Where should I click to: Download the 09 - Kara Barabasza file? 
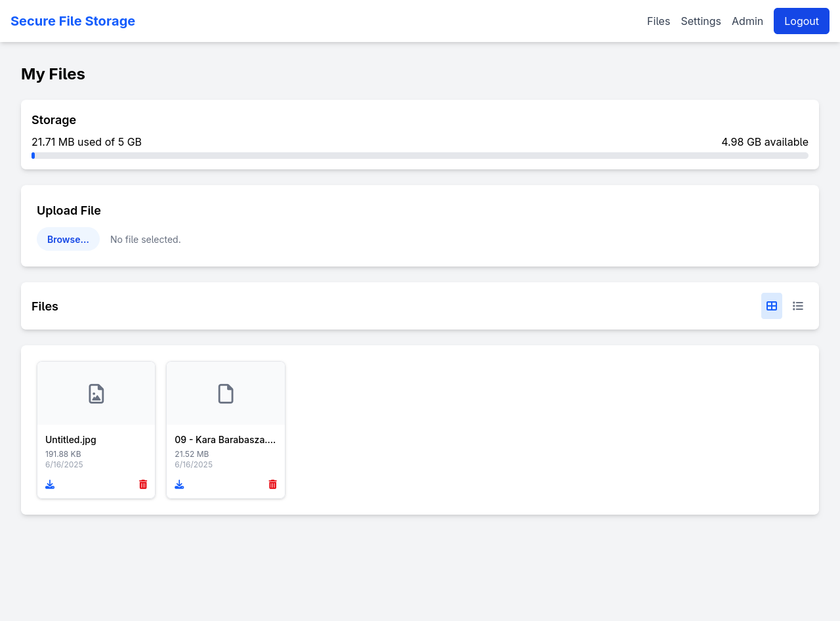point(179,484)
